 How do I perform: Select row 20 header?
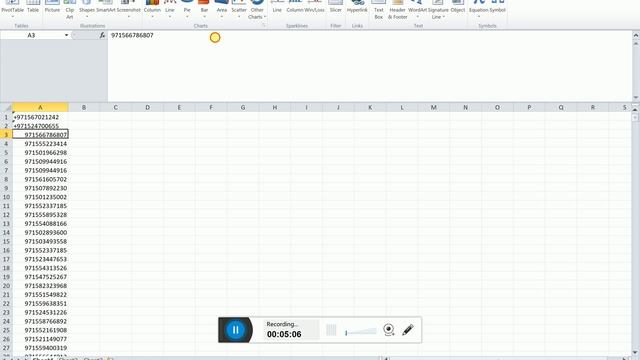click(x=6, y=286)
